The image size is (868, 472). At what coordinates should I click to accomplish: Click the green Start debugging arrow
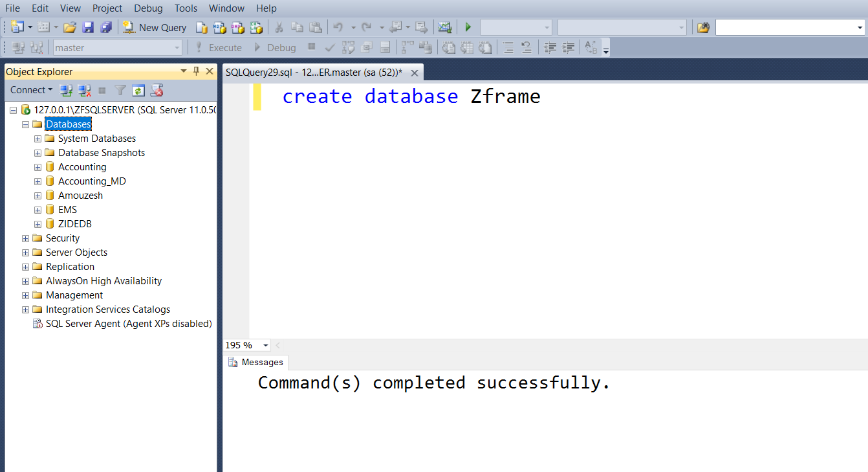pyautogui.click(x=468, y=27)
